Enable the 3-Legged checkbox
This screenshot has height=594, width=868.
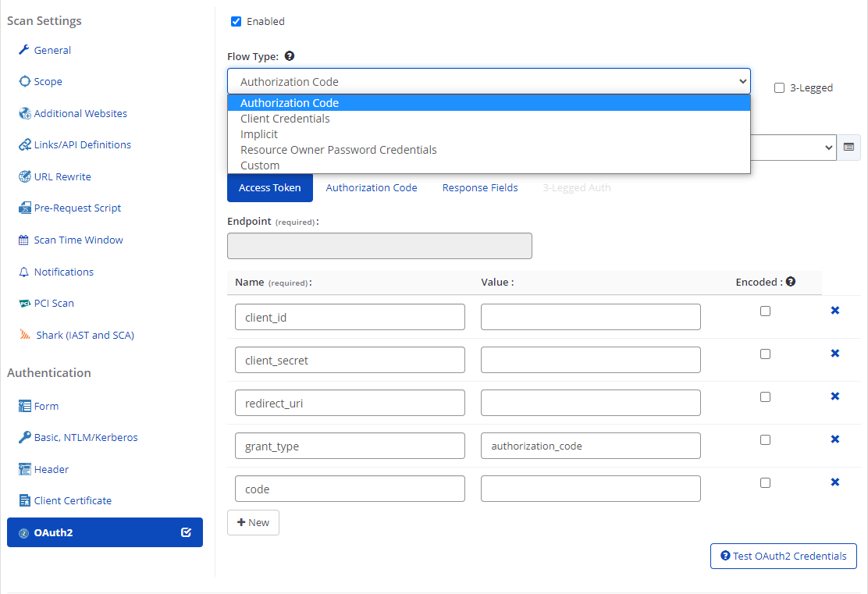coord(779,87)
